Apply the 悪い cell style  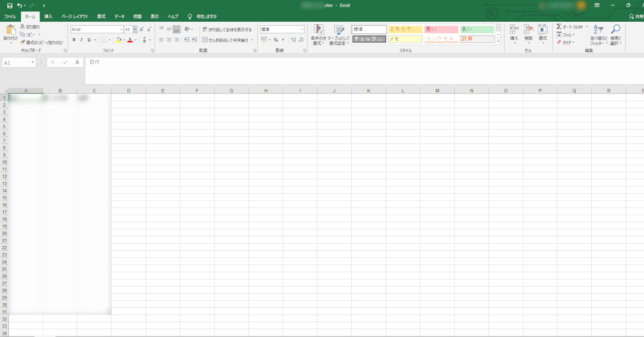441,29
